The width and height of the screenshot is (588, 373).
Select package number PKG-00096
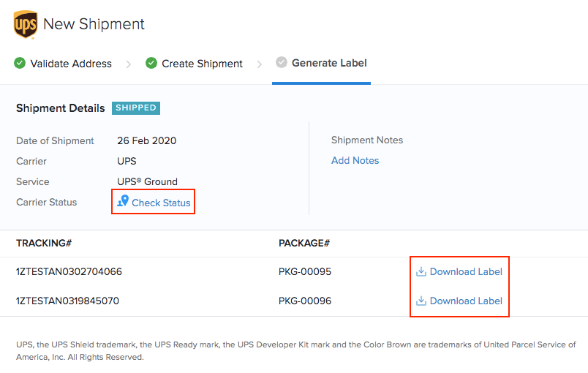[x=305, y=301]
